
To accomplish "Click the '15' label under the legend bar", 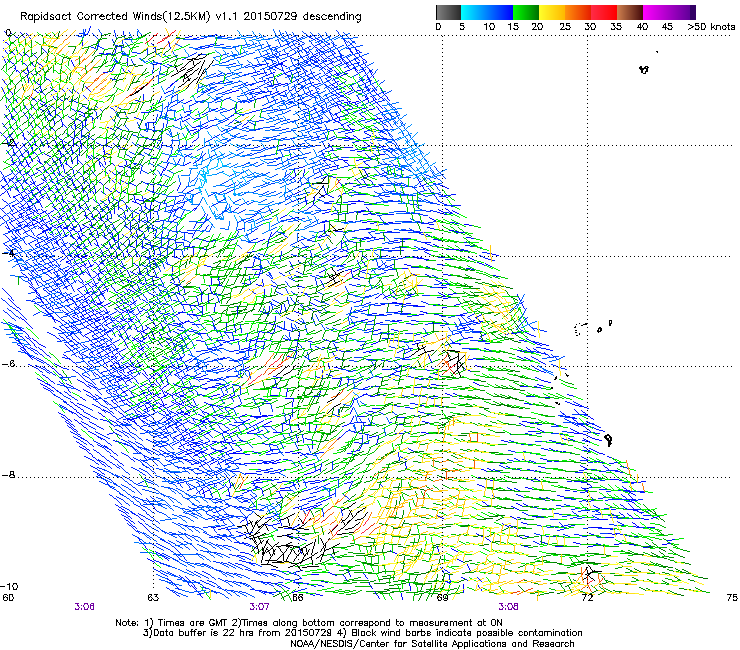I will (x=513, y=27).
